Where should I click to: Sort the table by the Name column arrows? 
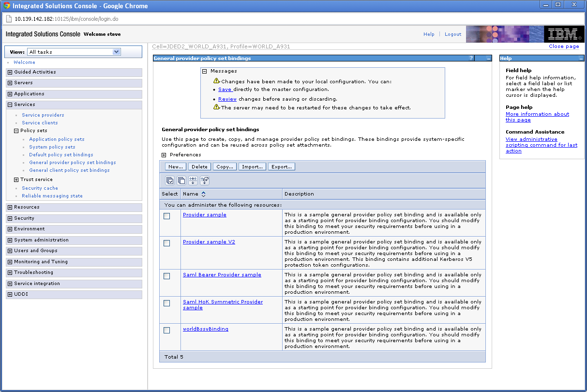[204, 194]
